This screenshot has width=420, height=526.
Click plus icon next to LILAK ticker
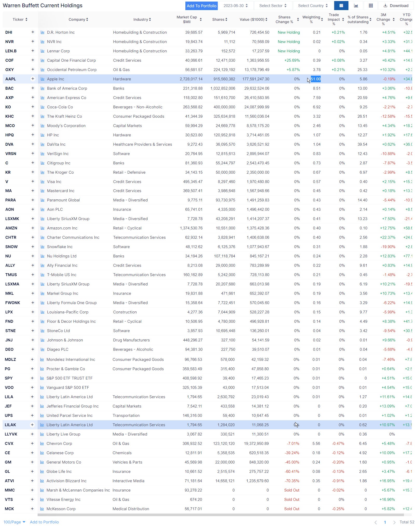click(32, 425)
